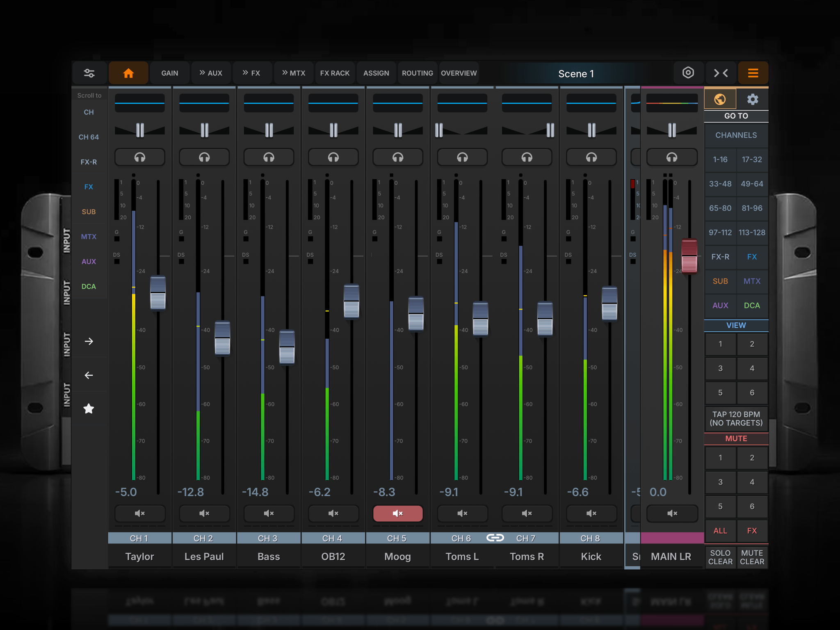The image size is (840, 630).
Task: Click the snapshot target icon beside Scene 1
Action: pos(688,73)
